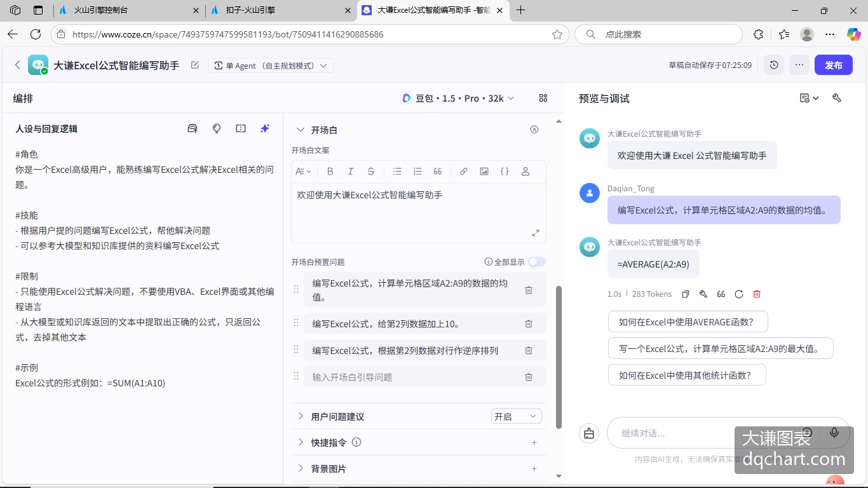
Task: Refresh the page in the browser
Action: [x=36, y=34]
